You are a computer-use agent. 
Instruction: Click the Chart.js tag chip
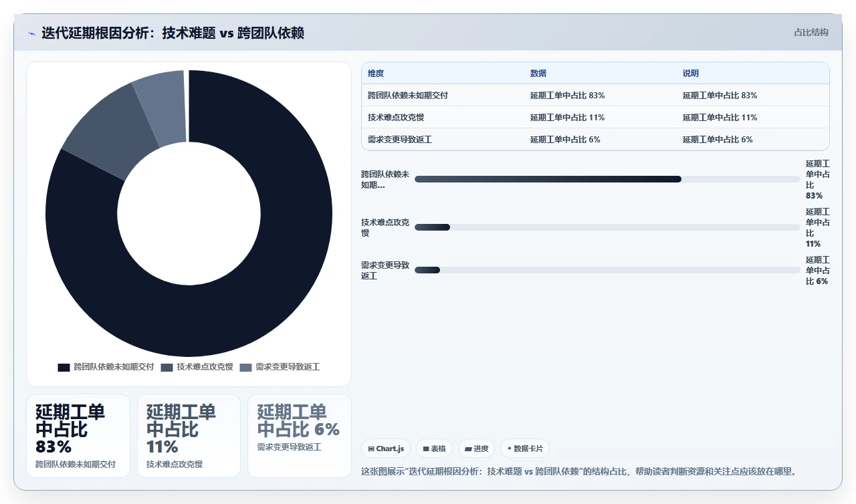(x=386, y=449)
